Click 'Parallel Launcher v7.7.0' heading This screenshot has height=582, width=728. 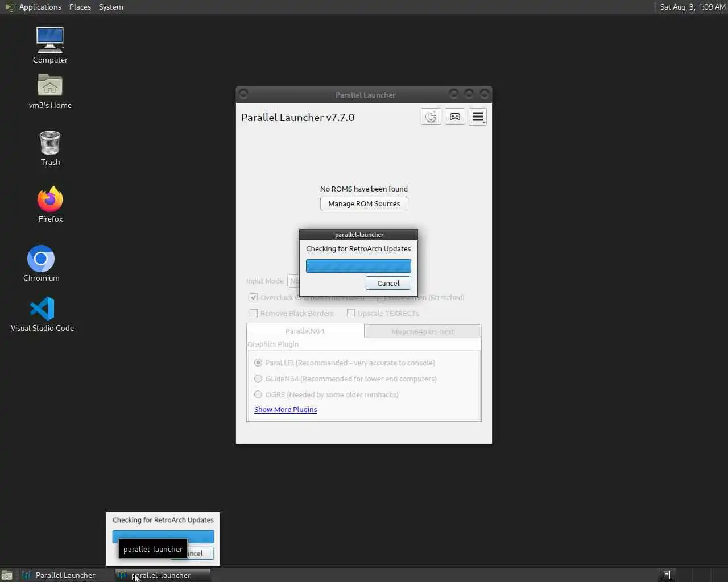click(297, 117)
